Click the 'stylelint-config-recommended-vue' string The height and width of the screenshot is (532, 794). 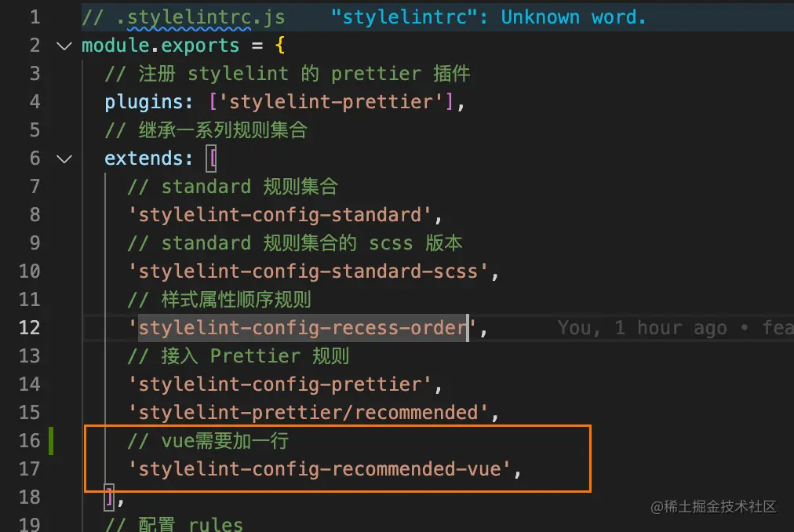319,470
